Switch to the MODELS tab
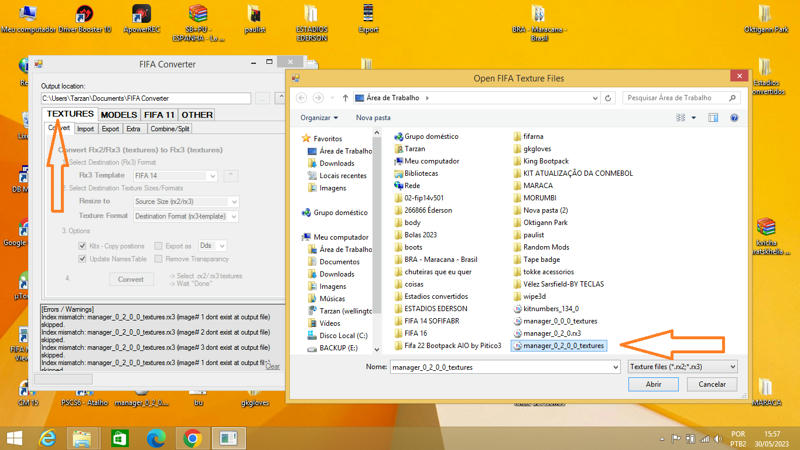The image size is (800, 450). coord(119,115)
